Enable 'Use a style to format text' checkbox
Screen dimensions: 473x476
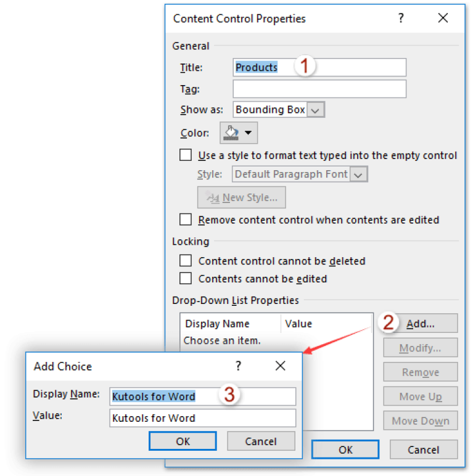186,155
